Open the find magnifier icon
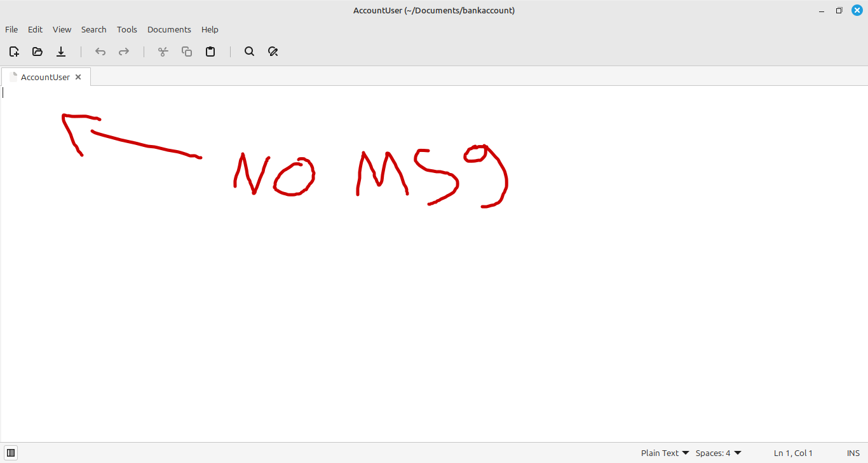 (x=250, y=52)
